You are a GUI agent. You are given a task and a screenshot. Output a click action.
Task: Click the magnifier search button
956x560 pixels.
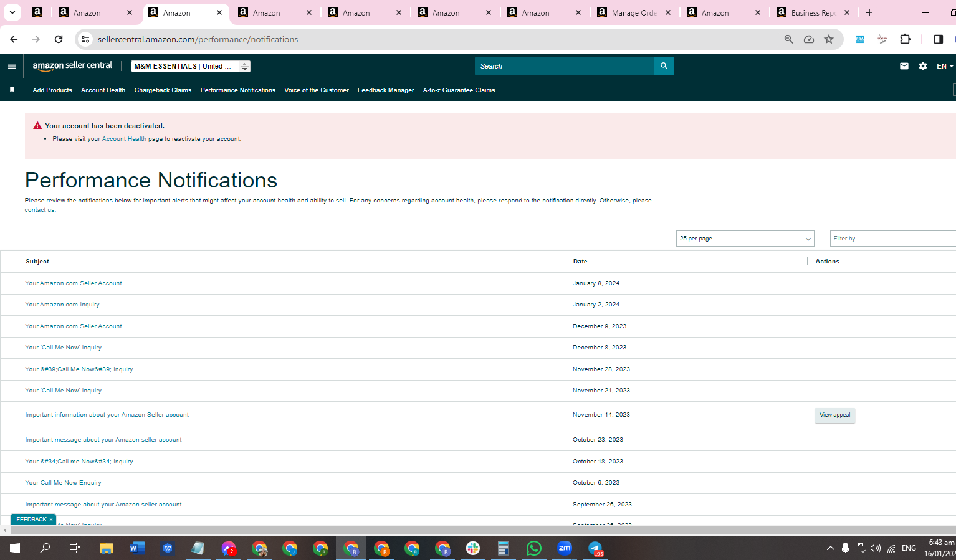point(664,66)
